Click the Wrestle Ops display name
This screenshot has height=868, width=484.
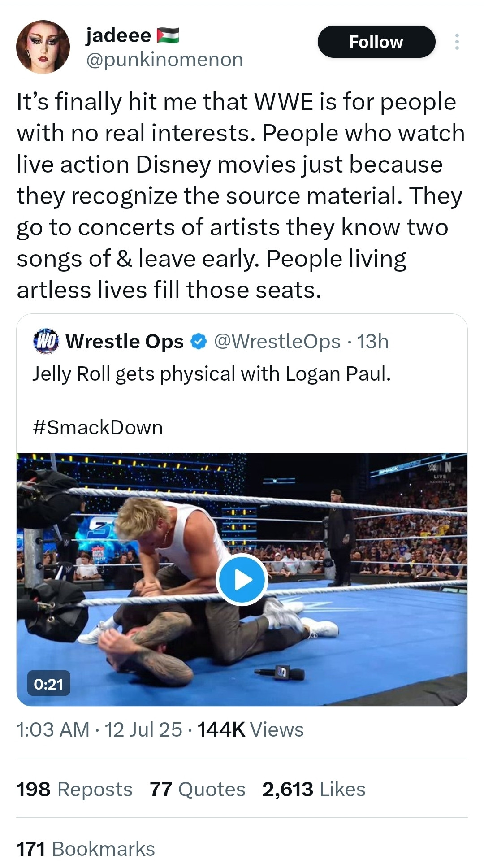125,342
